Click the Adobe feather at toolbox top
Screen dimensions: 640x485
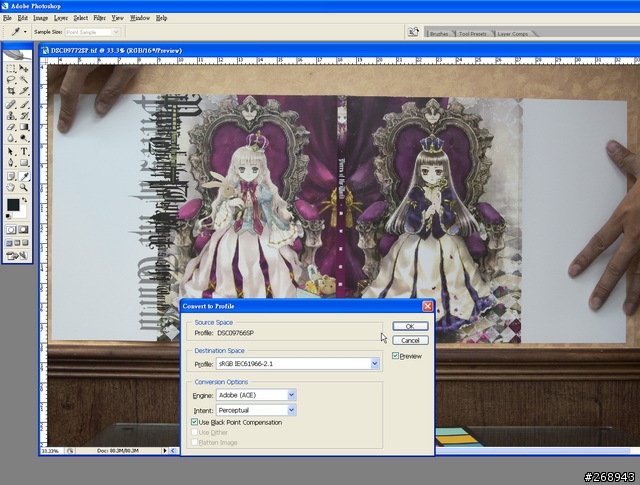point(17,54)
